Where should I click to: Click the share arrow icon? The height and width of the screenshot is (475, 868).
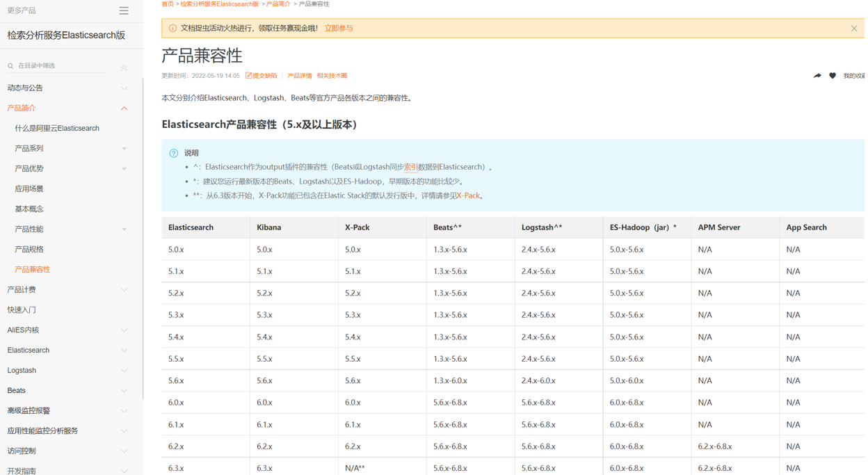click(817, 76)
